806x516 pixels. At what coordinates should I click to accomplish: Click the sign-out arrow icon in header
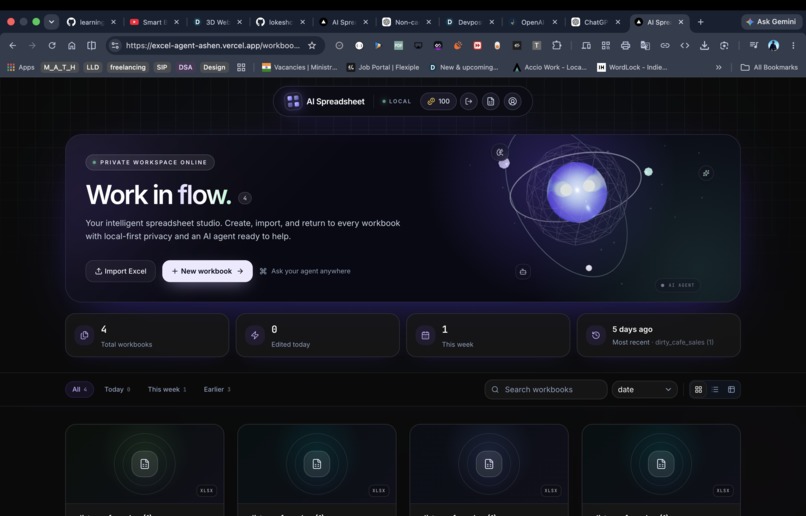tap(468, 101)
